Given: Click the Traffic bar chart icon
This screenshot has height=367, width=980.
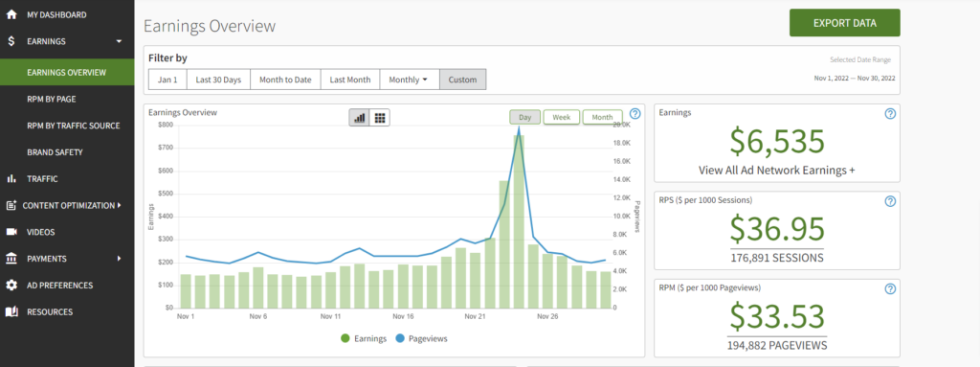Looking at the screenshot, I should tap(11, 179).
